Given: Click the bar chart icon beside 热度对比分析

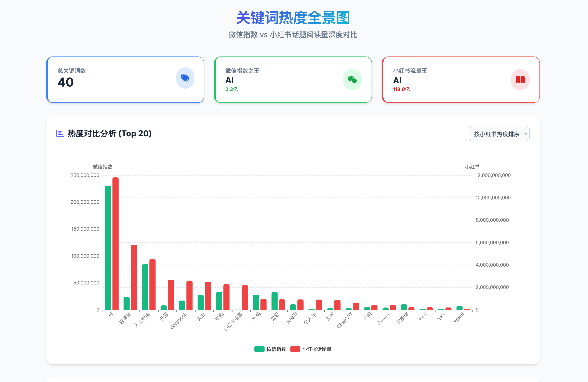Looking at the screenshot, I should click(x=60, y=133).
